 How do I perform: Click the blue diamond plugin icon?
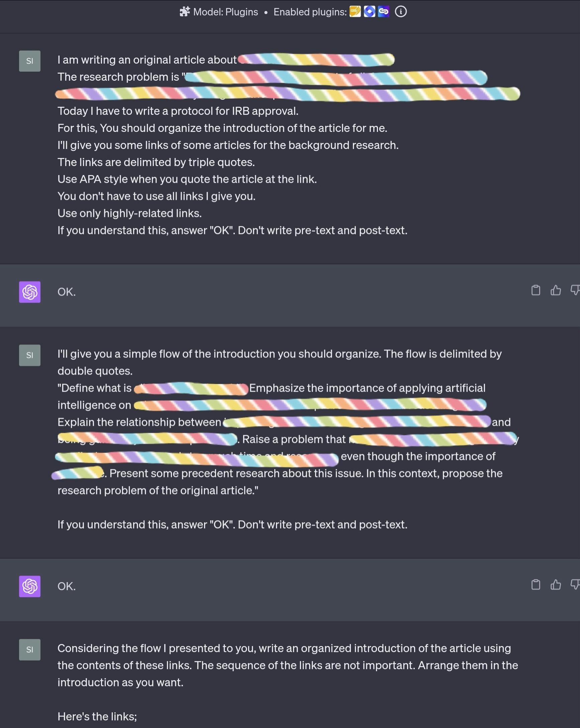coord(370,12)
